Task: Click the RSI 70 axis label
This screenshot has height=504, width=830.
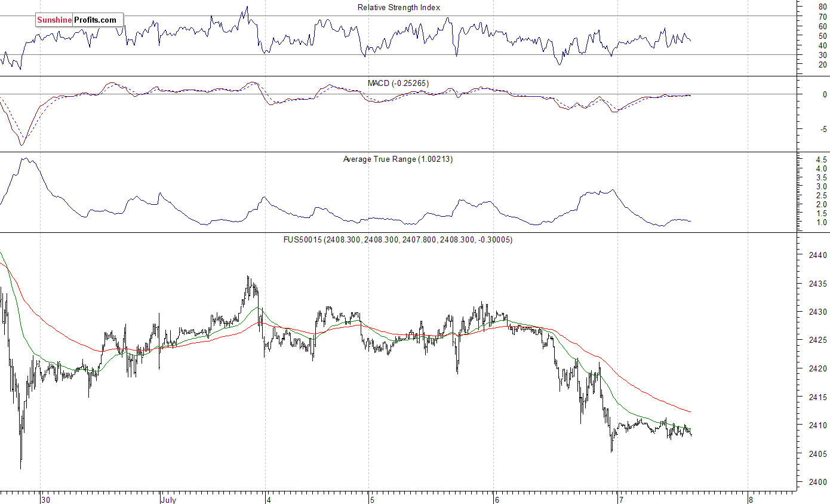Action: click(822, 16)
